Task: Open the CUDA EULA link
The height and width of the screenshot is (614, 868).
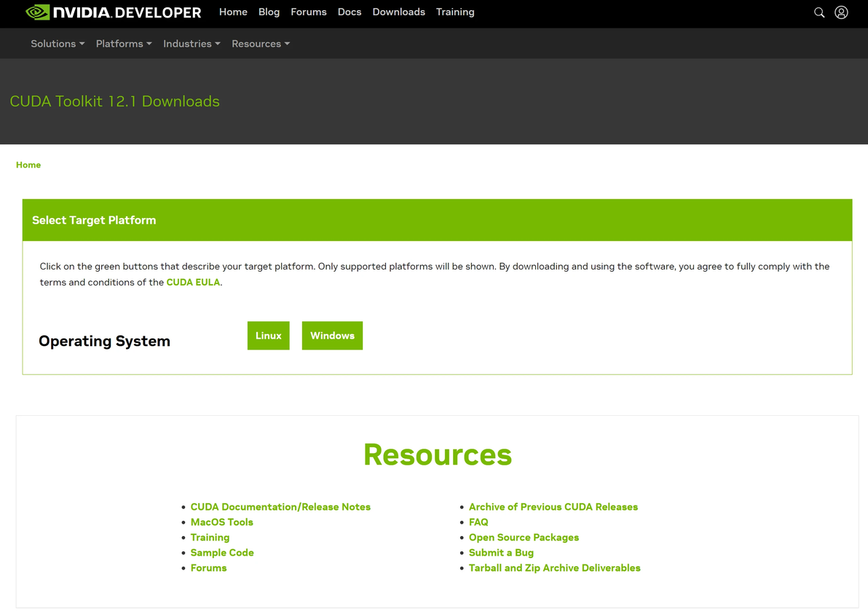Action: [x=193, y=283]
